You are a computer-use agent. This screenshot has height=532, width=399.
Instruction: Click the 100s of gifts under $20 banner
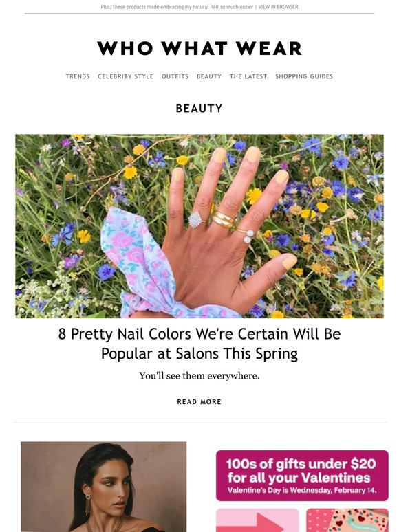point(302,476)
